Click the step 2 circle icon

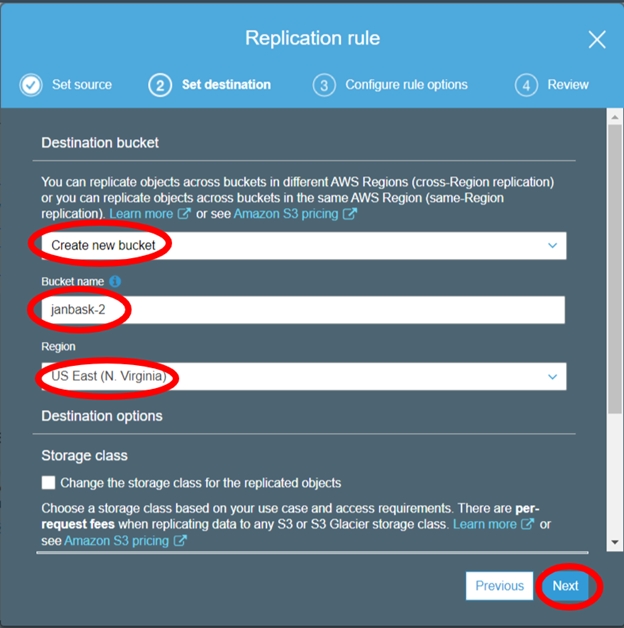pos(160,85)
